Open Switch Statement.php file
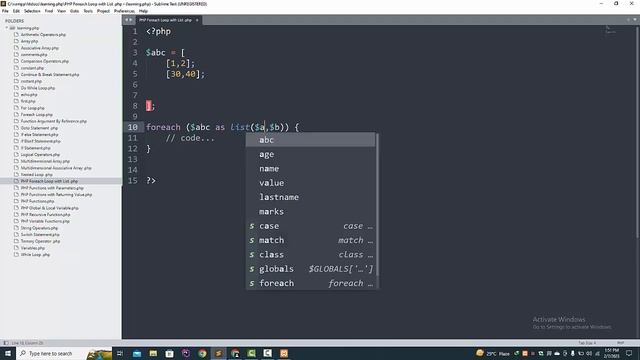Image resolution: width=640 pixels, height=360 pixels. coord(40,235)
